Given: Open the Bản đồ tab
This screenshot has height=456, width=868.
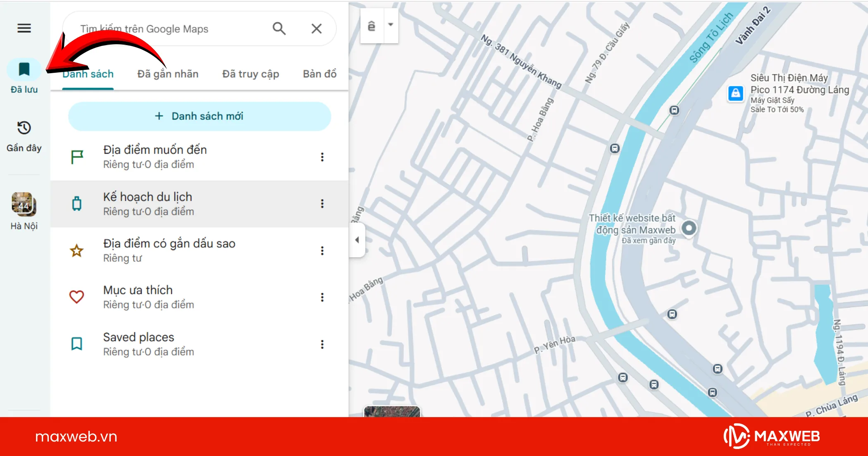Looking at the screenshot, I should 320,74.
